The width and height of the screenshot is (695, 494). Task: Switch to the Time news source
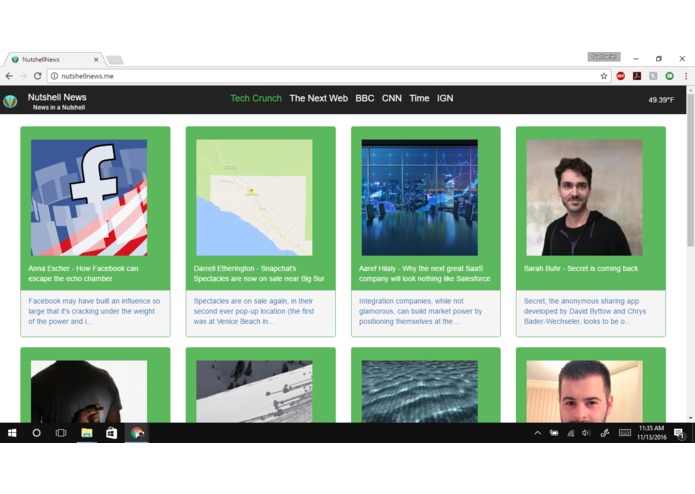tap(419, 98)
